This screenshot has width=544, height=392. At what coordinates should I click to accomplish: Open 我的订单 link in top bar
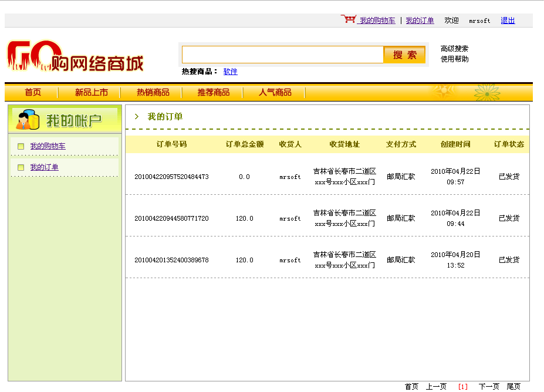point(420,21)
